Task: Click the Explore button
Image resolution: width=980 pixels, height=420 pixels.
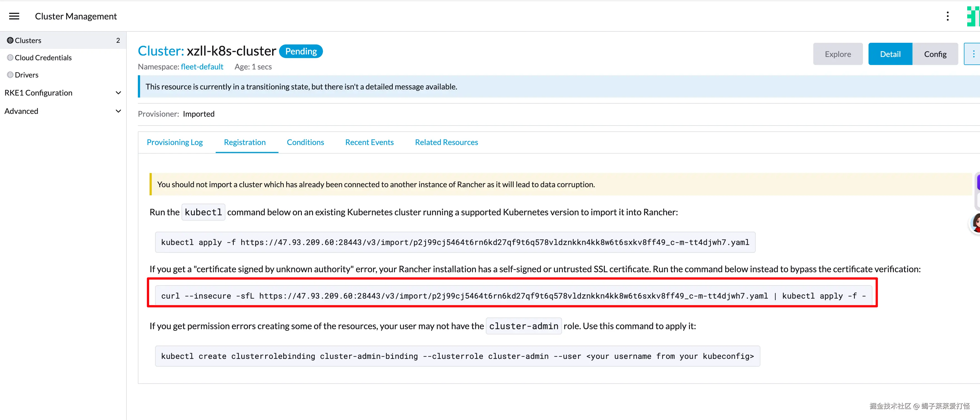Action: point(838,54)
